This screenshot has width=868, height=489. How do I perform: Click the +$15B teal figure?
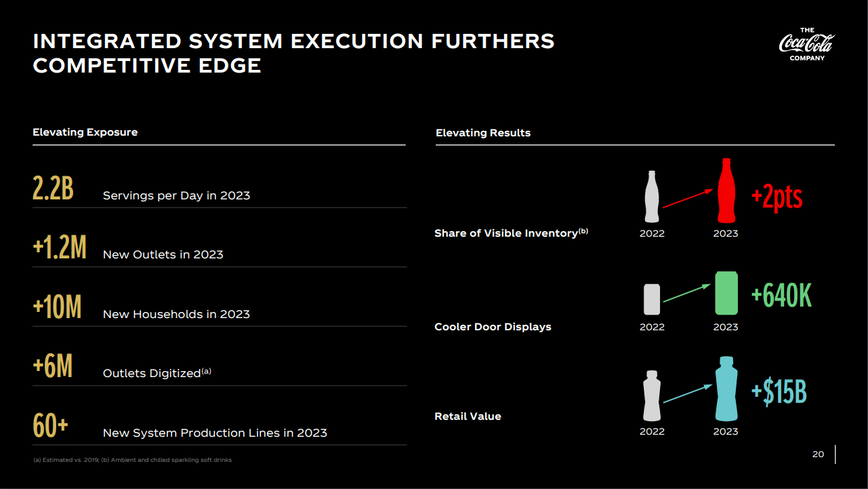pyautogui.click(x=779, y=392)
